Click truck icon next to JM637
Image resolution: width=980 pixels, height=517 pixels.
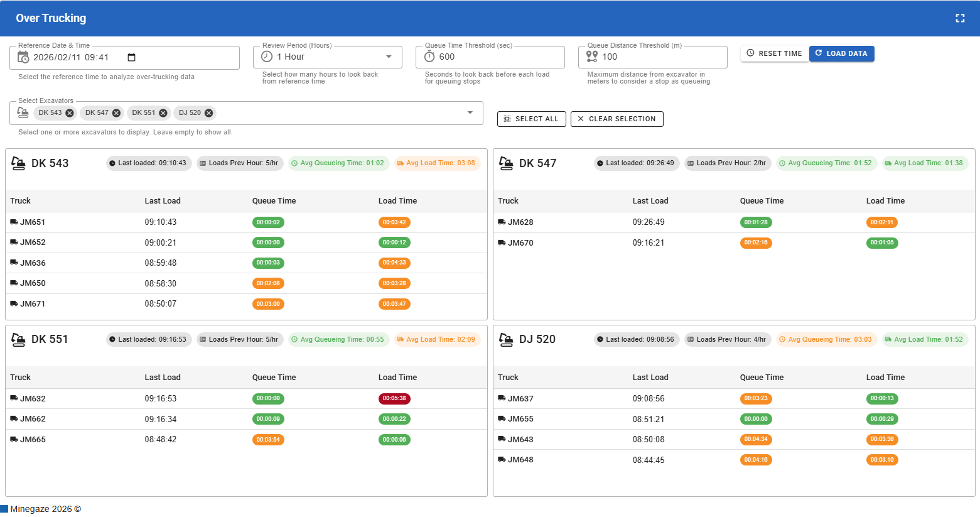click(502, 398)
